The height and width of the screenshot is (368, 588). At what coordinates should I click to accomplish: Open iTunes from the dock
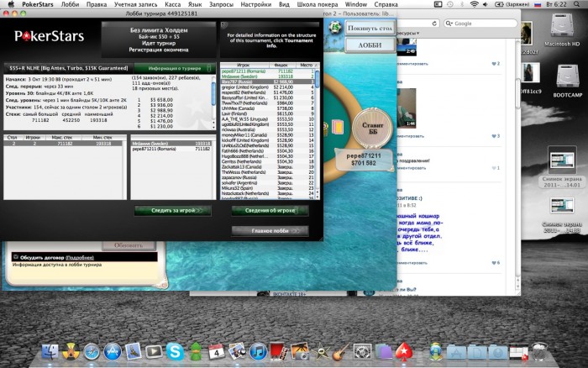coord(257,350)
